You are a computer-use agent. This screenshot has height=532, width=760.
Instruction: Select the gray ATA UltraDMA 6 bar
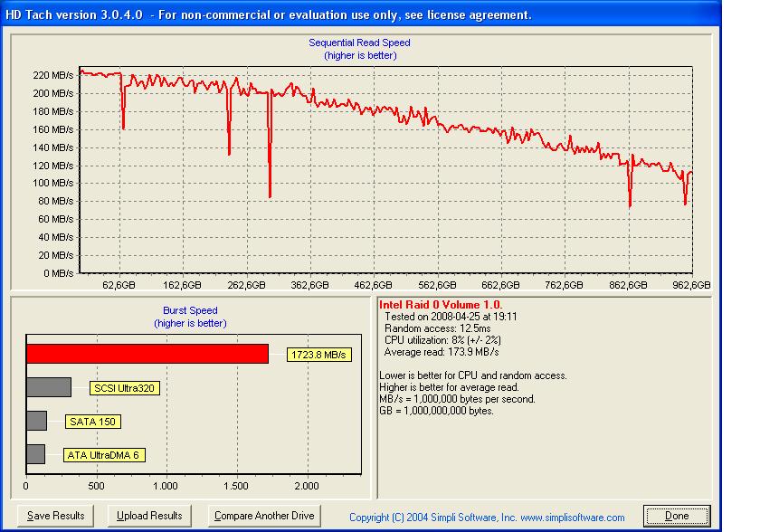[36, 454]
